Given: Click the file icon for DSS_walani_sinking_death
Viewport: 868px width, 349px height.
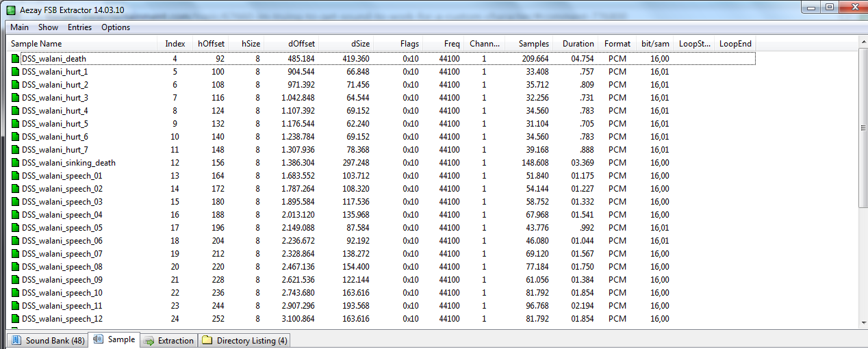Looking at the screenshot, I should (16, 163).
